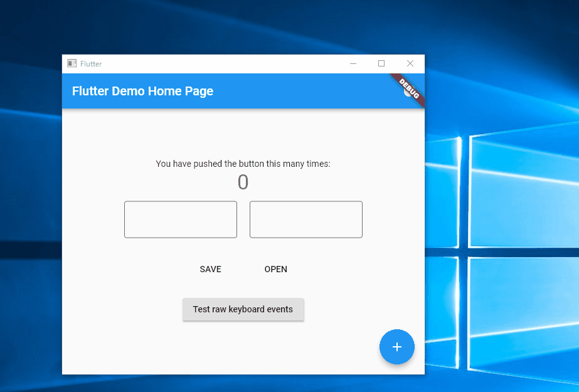Focus the left text input field
Image resolution: width=579 pixels, height=392 pixels.
click(180, 220)
